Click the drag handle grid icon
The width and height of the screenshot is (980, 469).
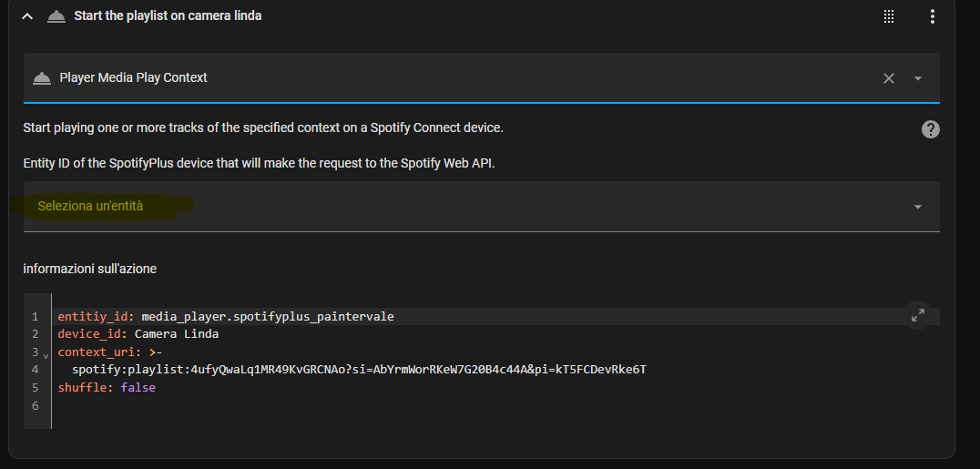click(x=889, y=16)
